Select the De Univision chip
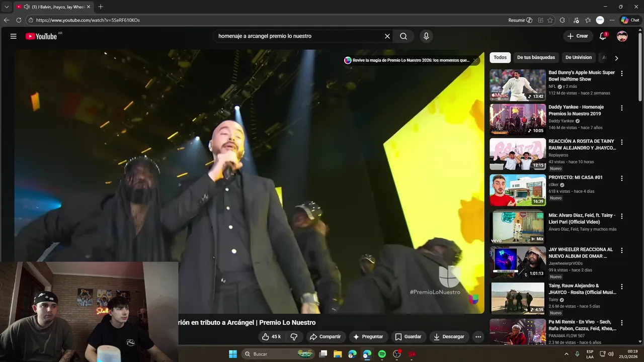The image size is (644, 362). (x=579, y=58)
